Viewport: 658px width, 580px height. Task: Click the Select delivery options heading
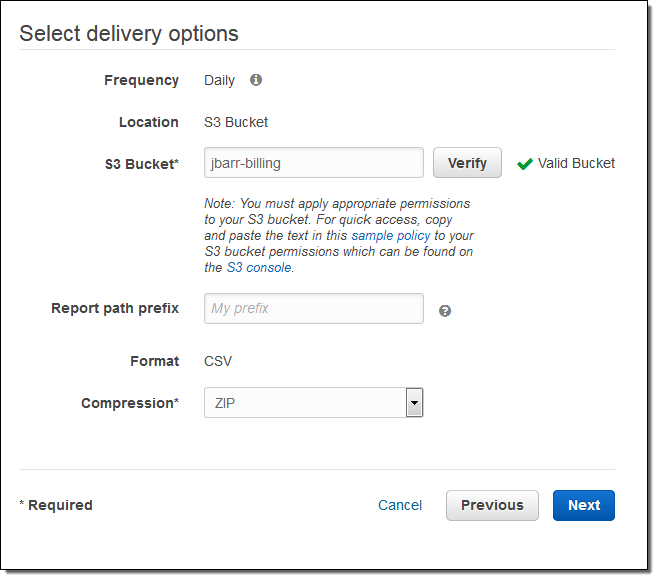[x=129, y=34]
